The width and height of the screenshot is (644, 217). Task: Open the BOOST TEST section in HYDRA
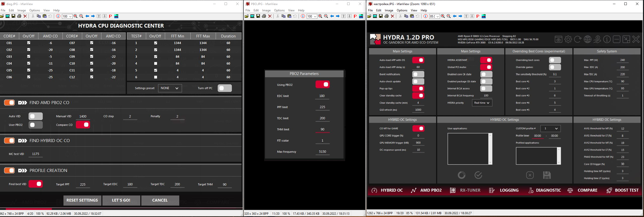(623, 190)
